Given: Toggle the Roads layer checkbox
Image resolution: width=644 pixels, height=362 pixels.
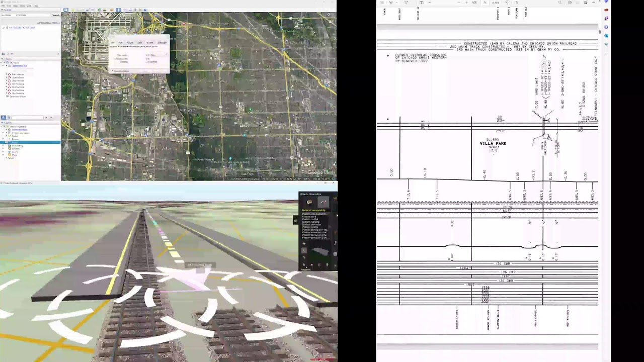Looking at the screenshot, I should click(7, 142).
